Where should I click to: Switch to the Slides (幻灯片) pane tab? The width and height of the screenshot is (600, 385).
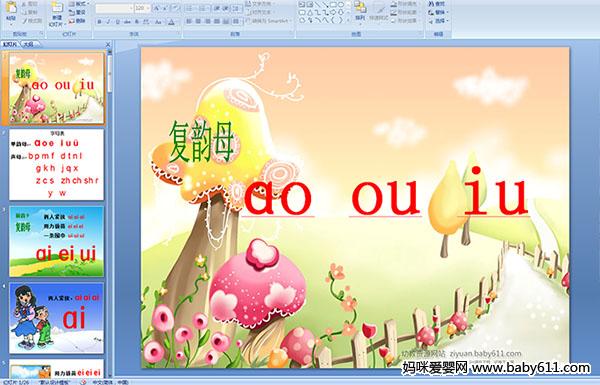pos(10,44)
